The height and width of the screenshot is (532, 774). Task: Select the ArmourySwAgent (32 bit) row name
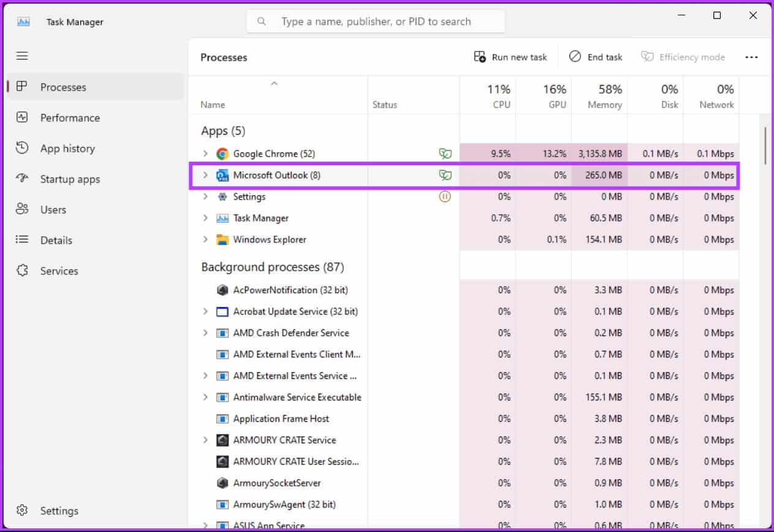(284, 504)
